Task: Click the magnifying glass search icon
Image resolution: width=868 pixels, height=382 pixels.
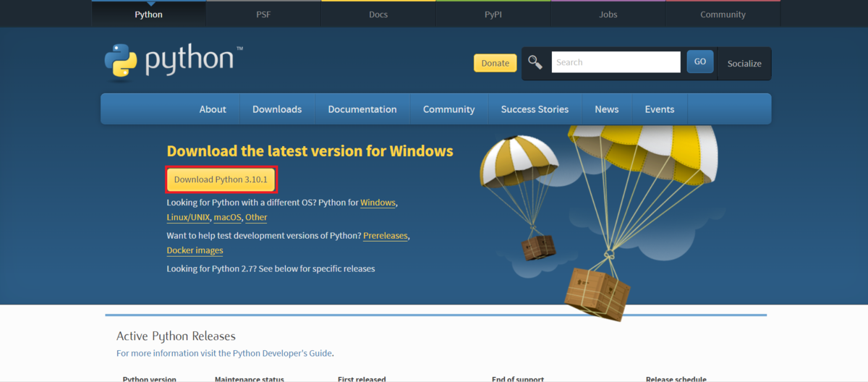Action: click(535, 62)
